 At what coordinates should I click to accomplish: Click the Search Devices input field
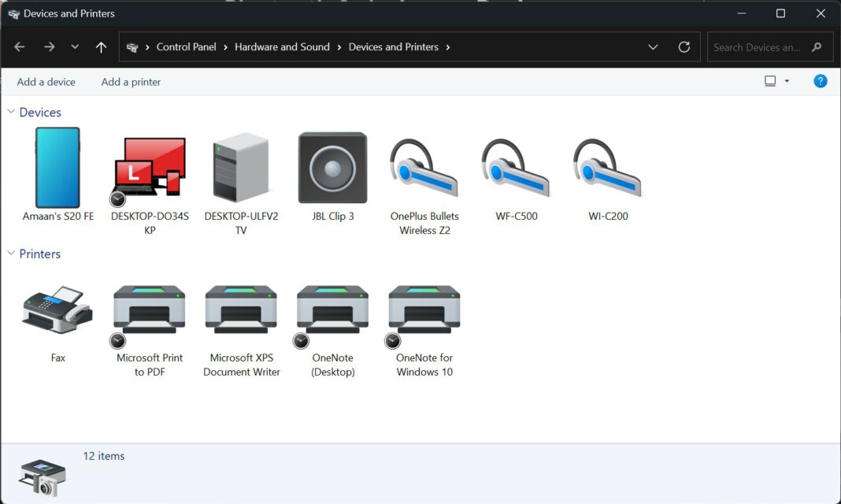click(756, 46)
